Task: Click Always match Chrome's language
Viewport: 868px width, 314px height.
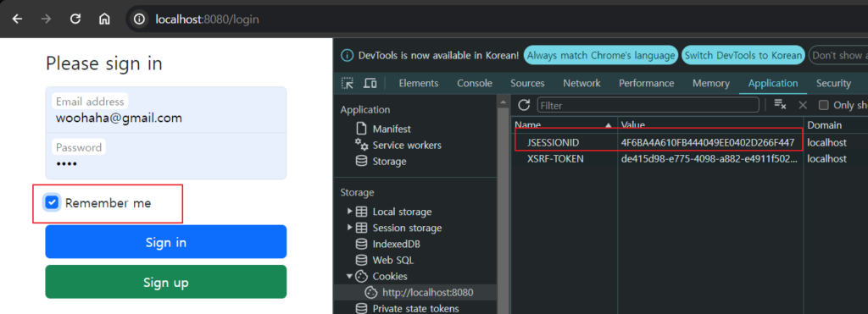Action: 601,55
